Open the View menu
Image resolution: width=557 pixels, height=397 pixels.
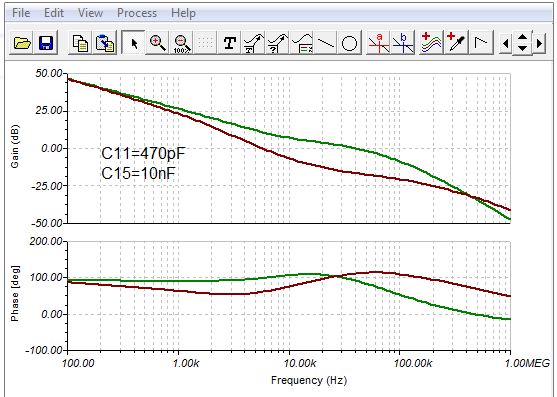[x=90, y=13]
